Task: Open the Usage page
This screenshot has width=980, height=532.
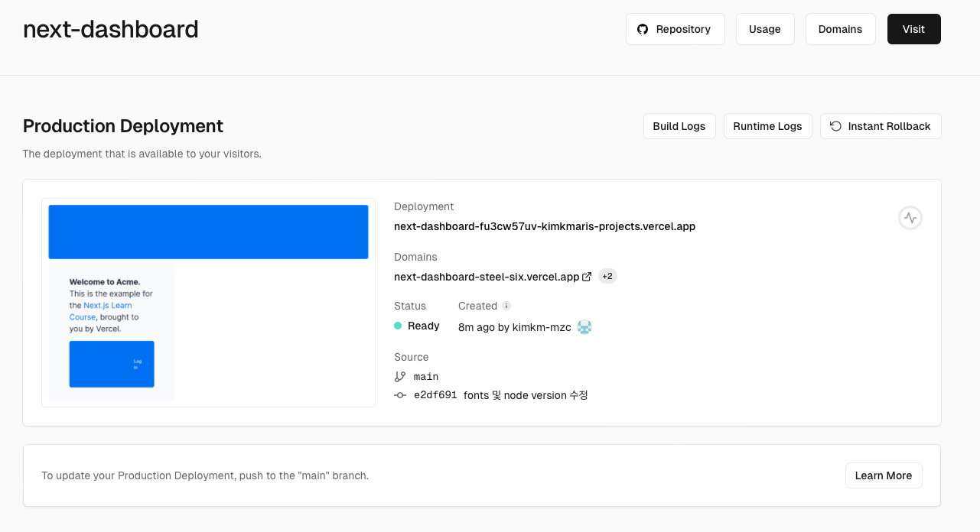Action: 765,29
